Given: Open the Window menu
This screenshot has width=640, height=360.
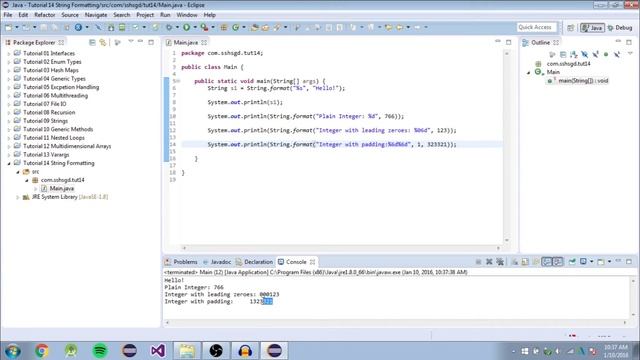Looking at the screenshot, I should (187, 15).
